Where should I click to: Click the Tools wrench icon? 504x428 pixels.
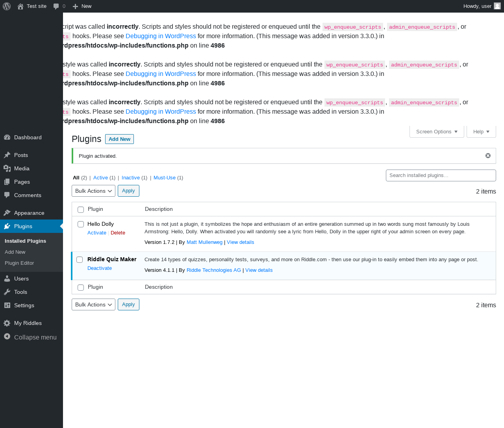tap(7, 292)
